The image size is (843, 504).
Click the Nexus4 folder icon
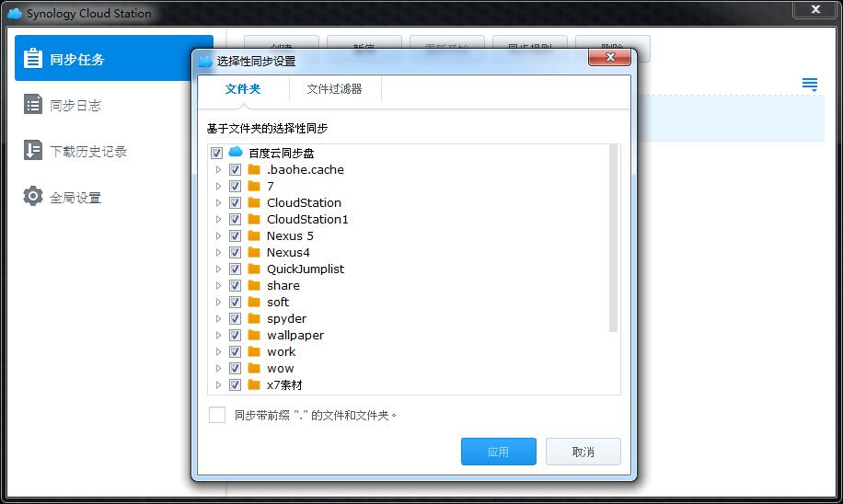254,253
